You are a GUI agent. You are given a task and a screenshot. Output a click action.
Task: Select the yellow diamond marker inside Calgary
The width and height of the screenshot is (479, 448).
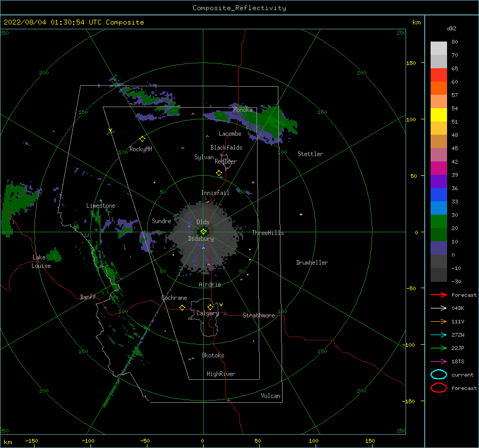(x=210, y=307)
